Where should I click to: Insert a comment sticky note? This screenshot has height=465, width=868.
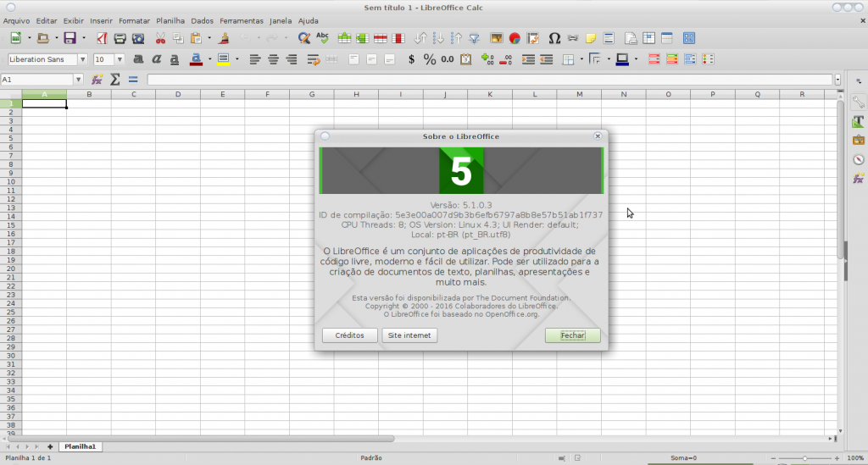click(x=591, y=38)
